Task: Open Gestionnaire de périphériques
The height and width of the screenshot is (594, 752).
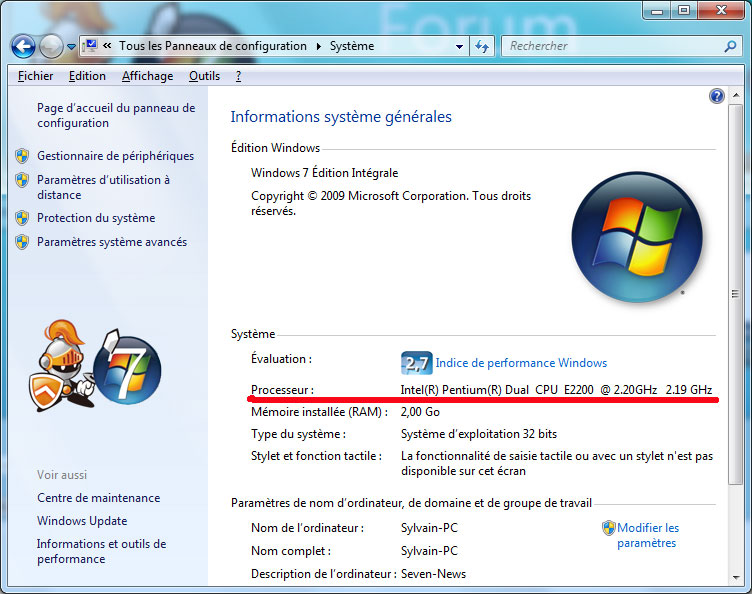Action: click(x=116, y=156)
